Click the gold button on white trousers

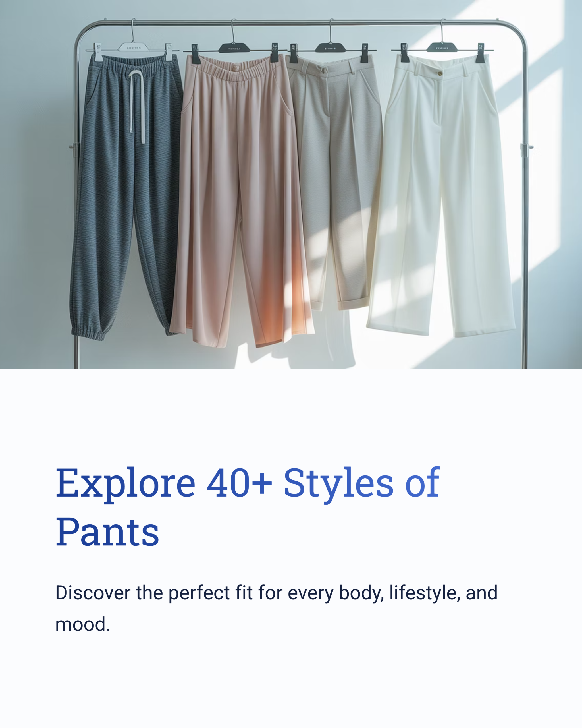coord(440,73)
